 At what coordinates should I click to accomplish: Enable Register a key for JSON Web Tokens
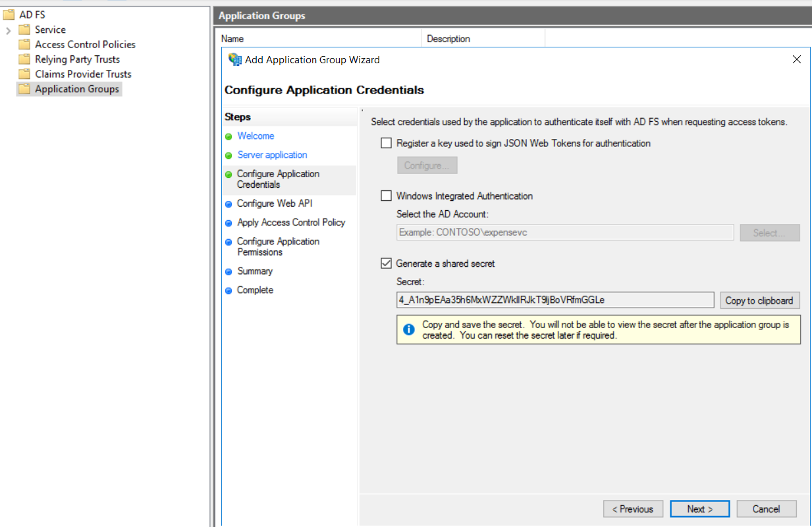386,143
